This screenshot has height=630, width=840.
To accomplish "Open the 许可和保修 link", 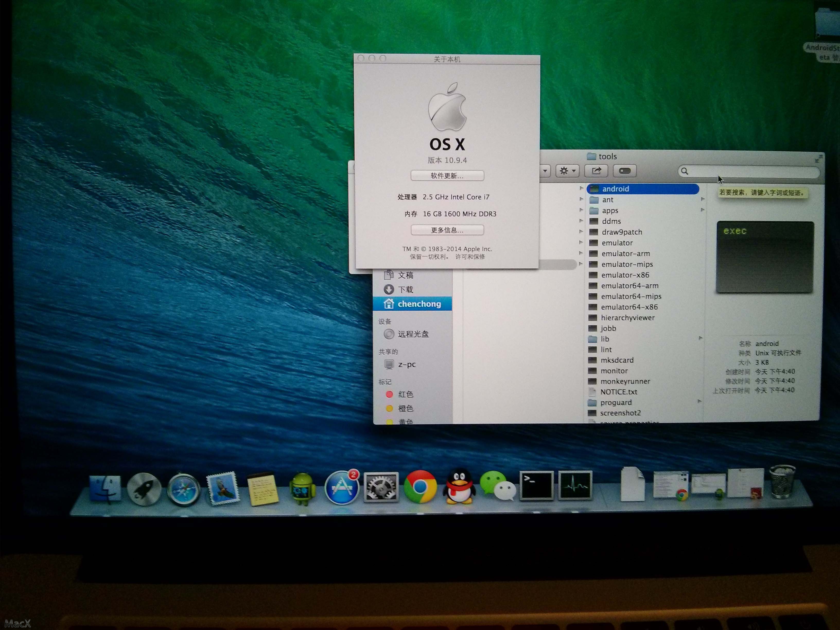I will [470, 257].
